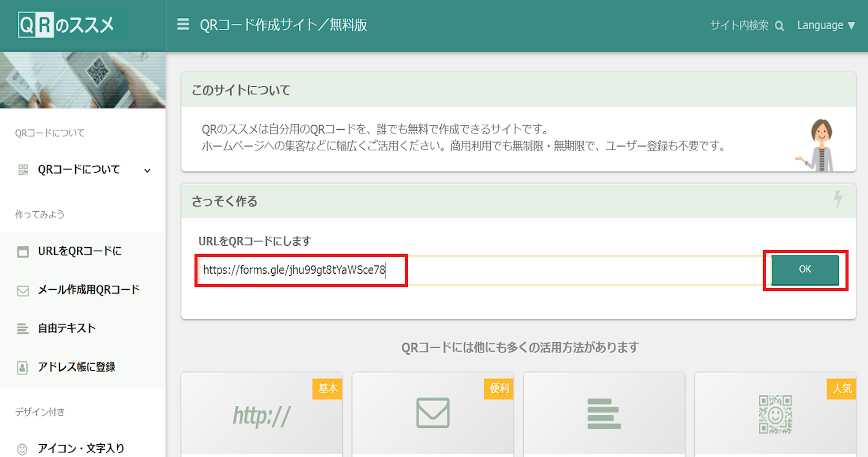Screen dimensions: 868x457
Task: Open the Language dropdown
Action: pyautogui.click(x=826, y=25)
